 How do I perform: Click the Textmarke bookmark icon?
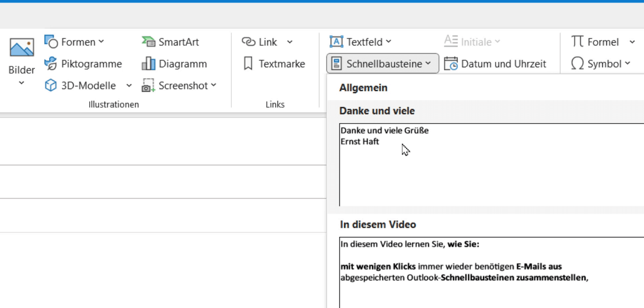click(x=249, y=64)
